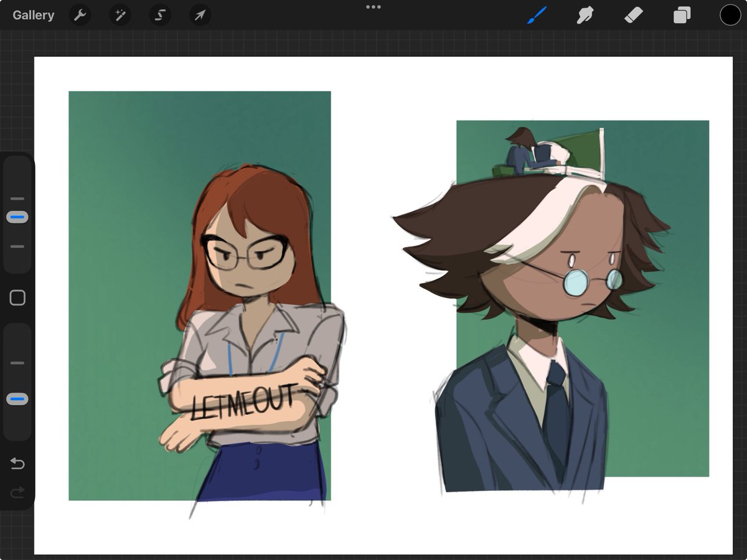Screen dimensions: 747x560
Task: Select the Adjustments magic wand icon
Action: pos(120,15)
